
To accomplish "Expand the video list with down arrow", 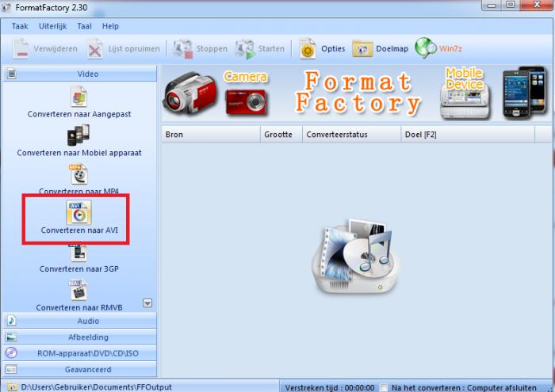I will coord(147,303).
